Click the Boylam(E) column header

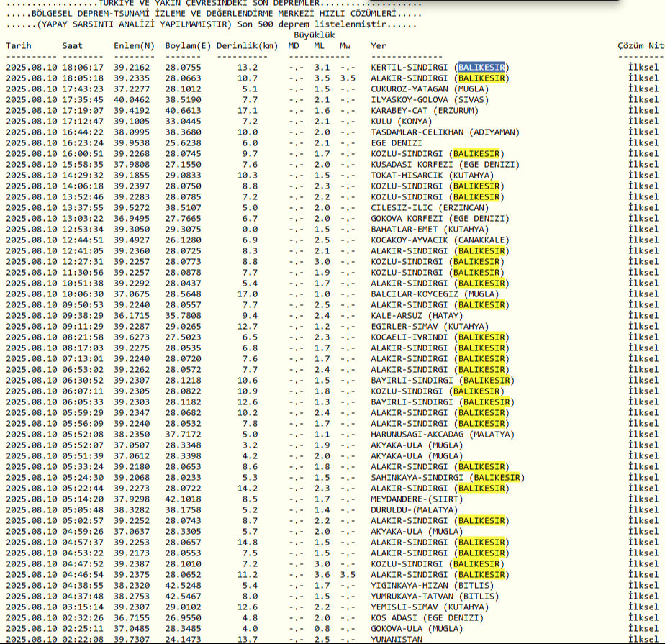coord(188,46)
